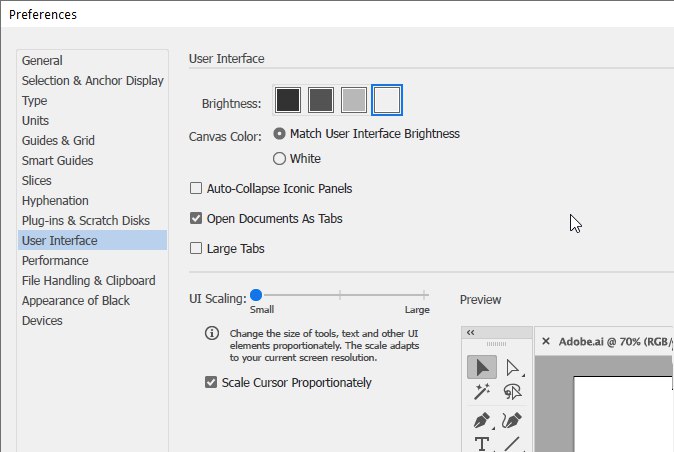The width and height of the screenshot is (674, 452).
Task: Uncheck Open Documents As Tabs
Action: tap(197, 218)
